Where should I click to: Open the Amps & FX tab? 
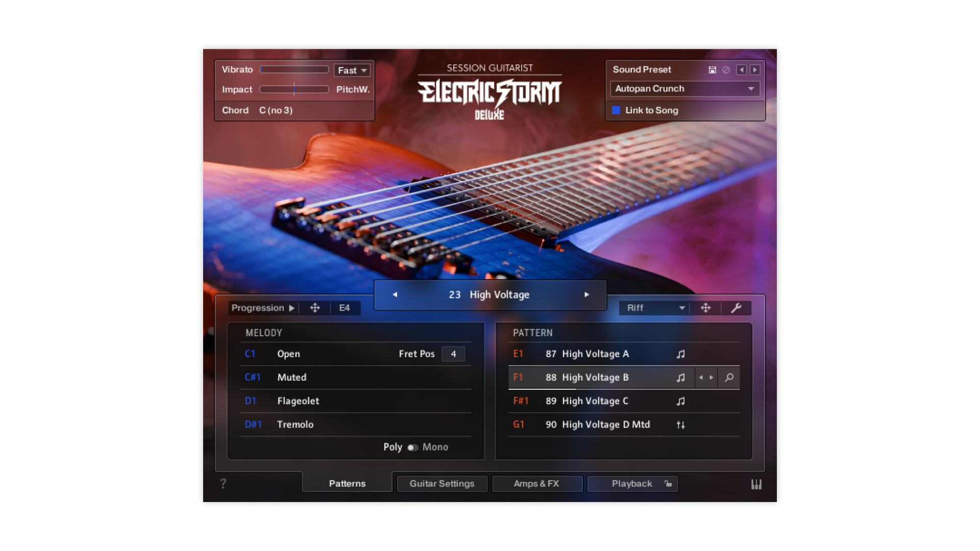tap(537, 484)
